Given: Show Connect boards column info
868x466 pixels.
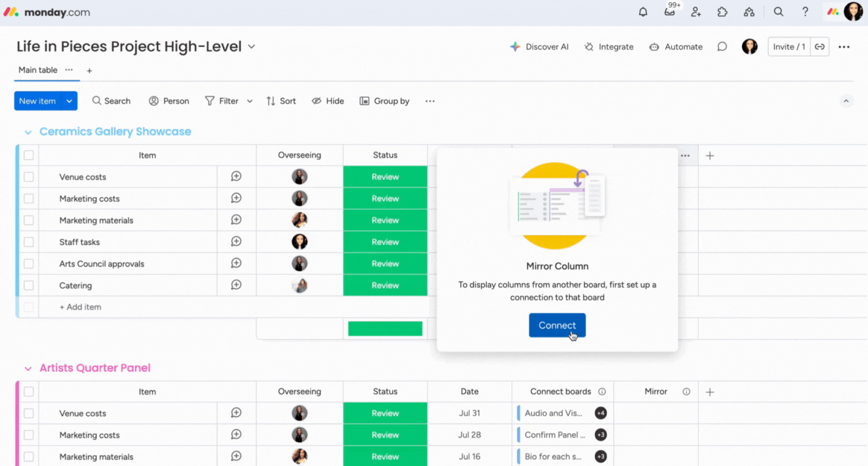Looking at the screenshot, I should click(602, 392).
